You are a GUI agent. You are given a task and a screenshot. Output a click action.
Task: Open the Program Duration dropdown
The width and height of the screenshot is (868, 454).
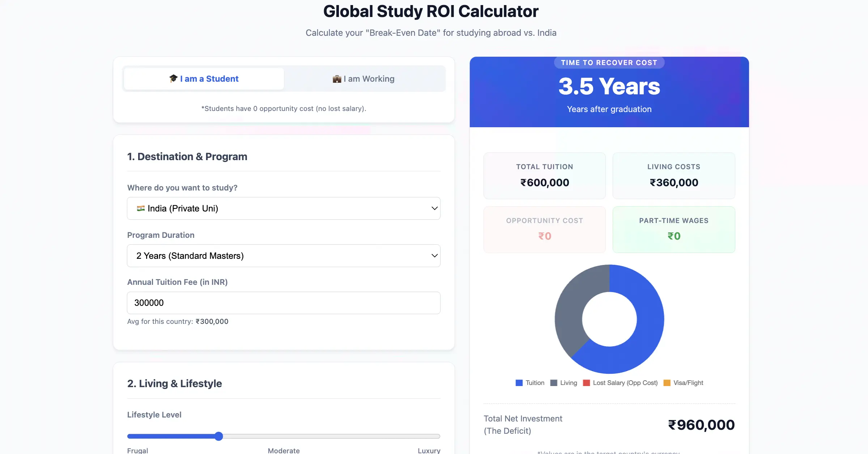(284, 256)
